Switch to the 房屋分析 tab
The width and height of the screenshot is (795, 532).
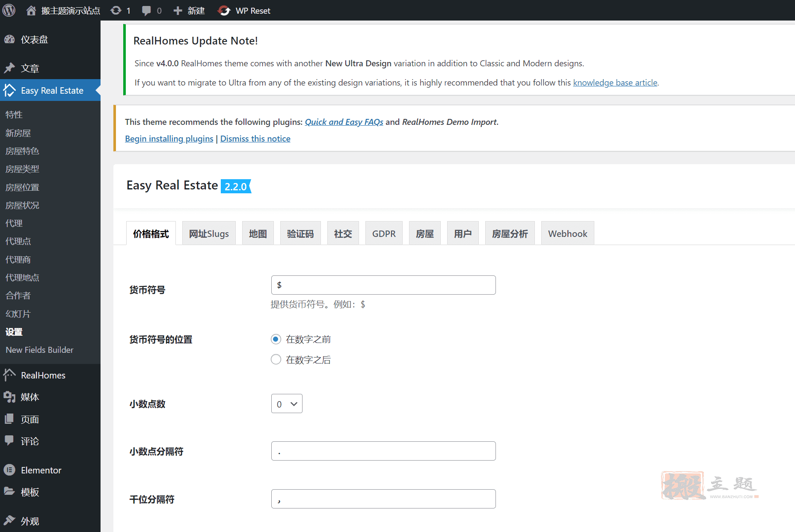point(510,233)
